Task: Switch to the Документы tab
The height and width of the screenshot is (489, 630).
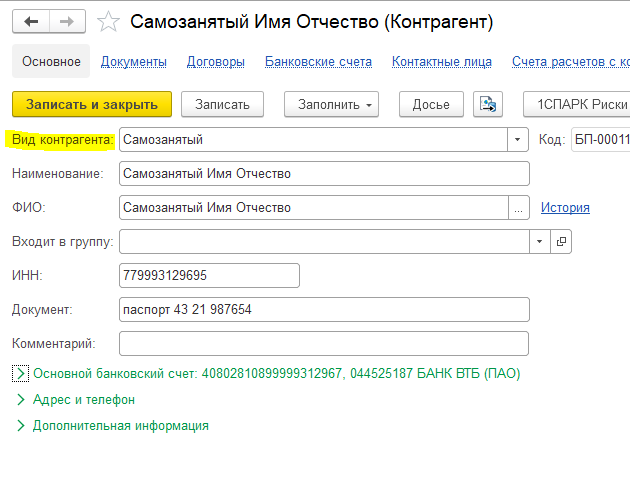Action: pyautogui.click(x=133, y=61)
